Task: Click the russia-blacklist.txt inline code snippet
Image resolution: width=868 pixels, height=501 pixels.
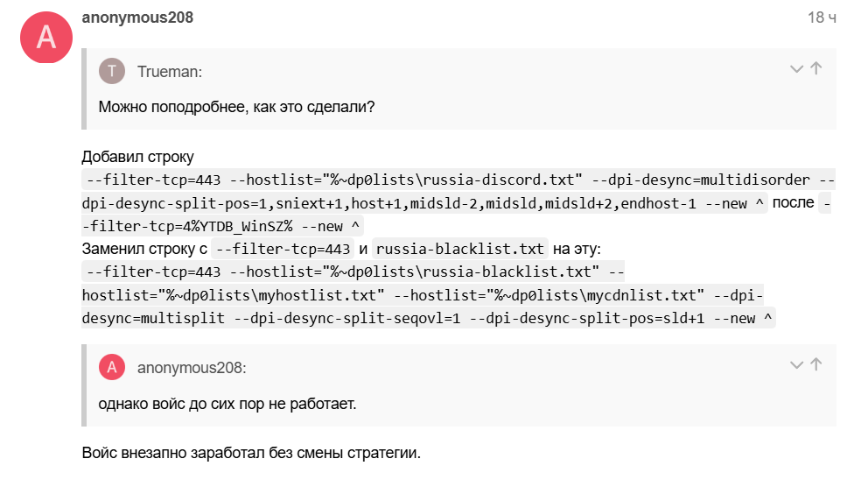Action: (x=459, y=249)
